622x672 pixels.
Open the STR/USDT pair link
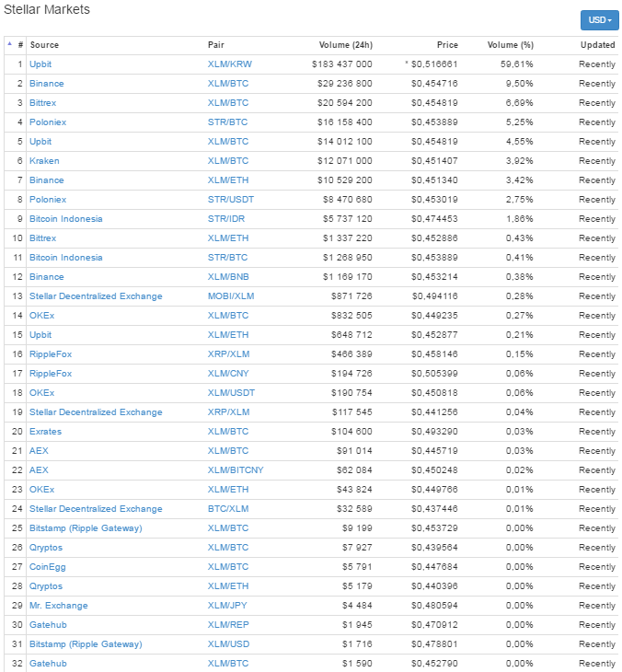(230, 199)
